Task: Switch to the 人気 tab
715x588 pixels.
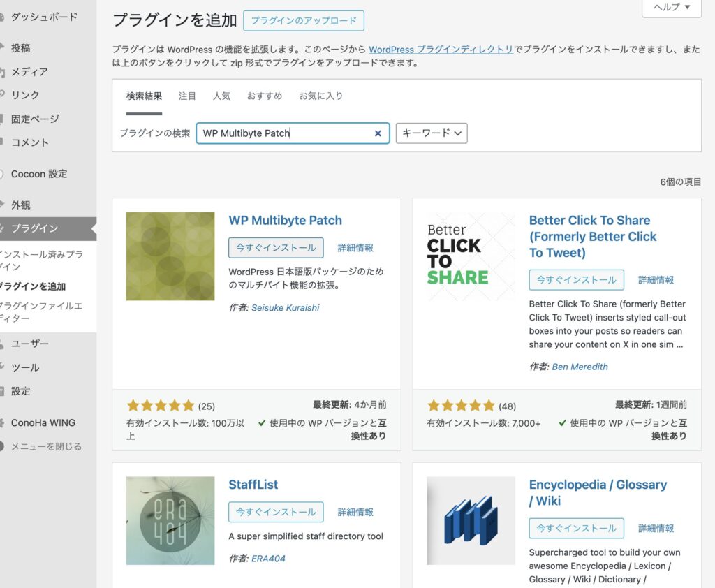Action: pos(221,96)
